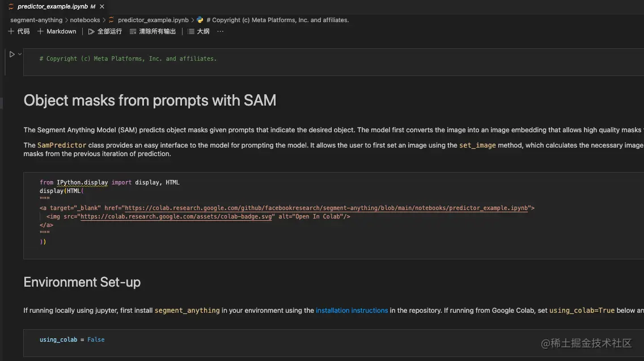This screenshot has width=644, height=361.
Task: Click the colab-badge.svg image URL
Action: (176, 217)
